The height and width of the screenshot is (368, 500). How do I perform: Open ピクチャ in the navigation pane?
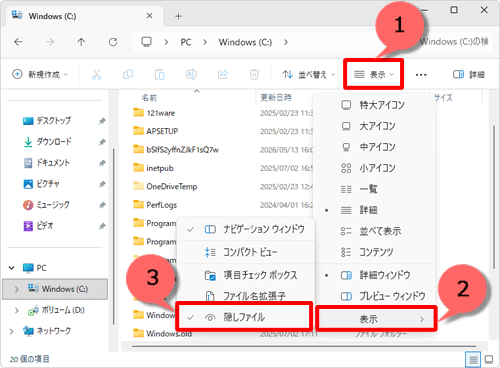[48, 184]
